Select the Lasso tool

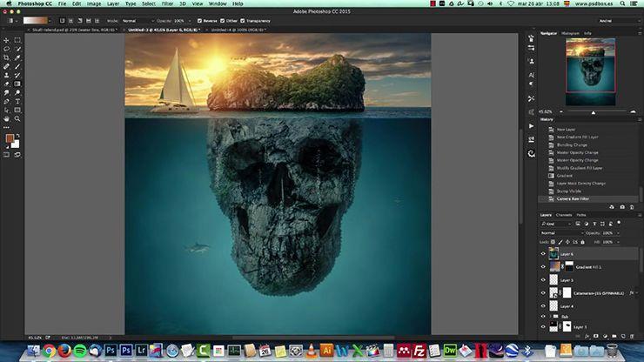tap(6, 50)
